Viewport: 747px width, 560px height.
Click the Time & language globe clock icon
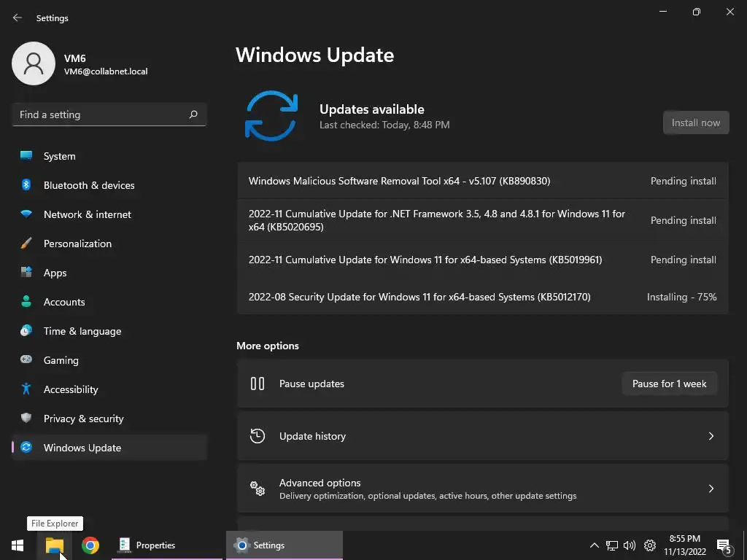click(x=26, y=330)
